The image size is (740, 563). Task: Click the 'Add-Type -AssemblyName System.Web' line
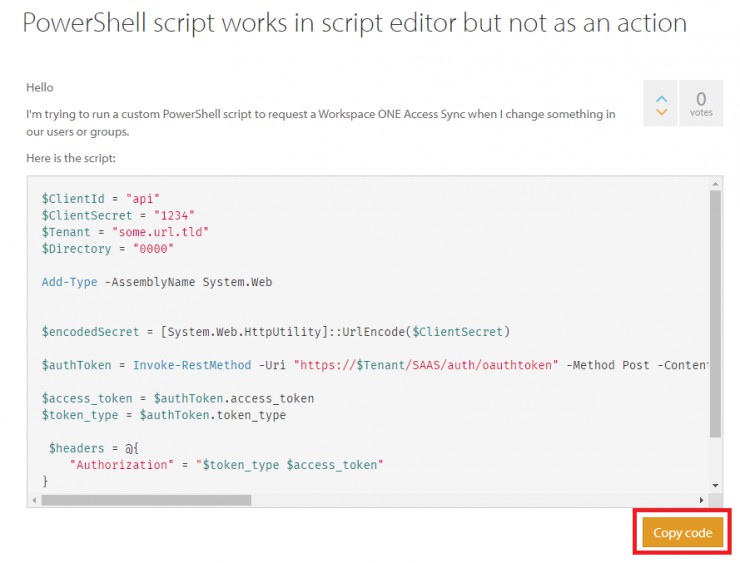tap(157, 282)
